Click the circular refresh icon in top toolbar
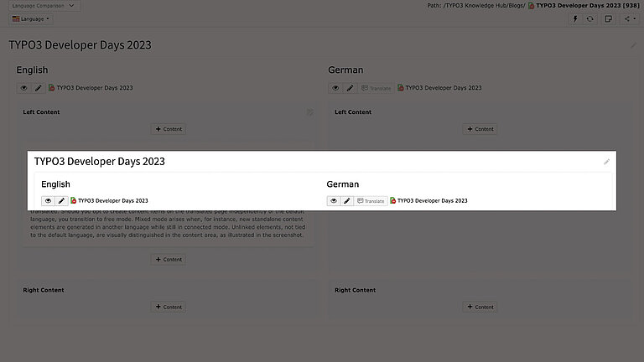 tap(589, 18)
